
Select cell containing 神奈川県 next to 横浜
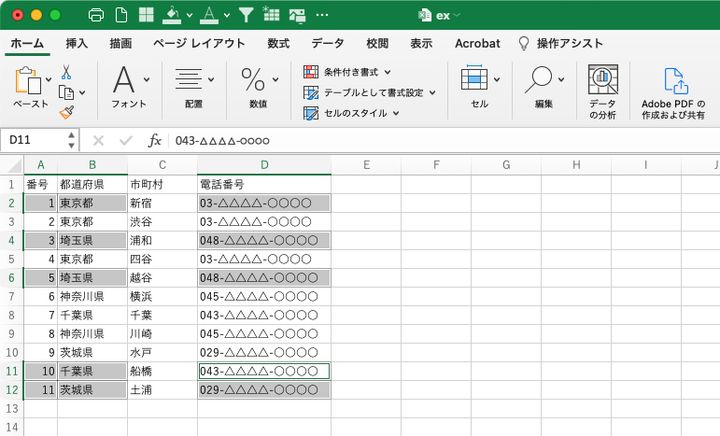[92, 296]
